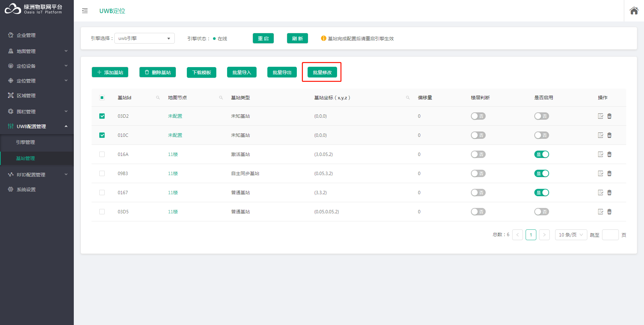Expand the 定位设备 sidebar menu
This screenshot has width=644, height=325.
[x=37, y=66]
